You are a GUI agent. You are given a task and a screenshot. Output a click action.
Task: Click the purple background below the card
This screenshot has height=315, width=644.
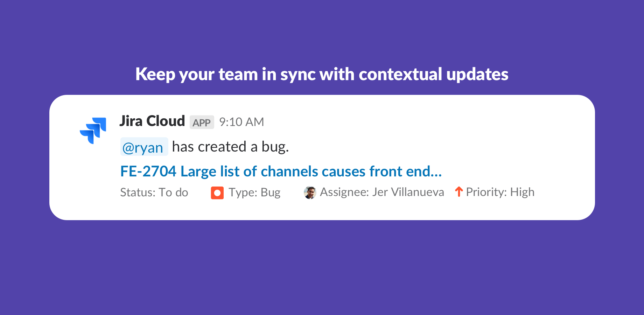pos(322,266)
